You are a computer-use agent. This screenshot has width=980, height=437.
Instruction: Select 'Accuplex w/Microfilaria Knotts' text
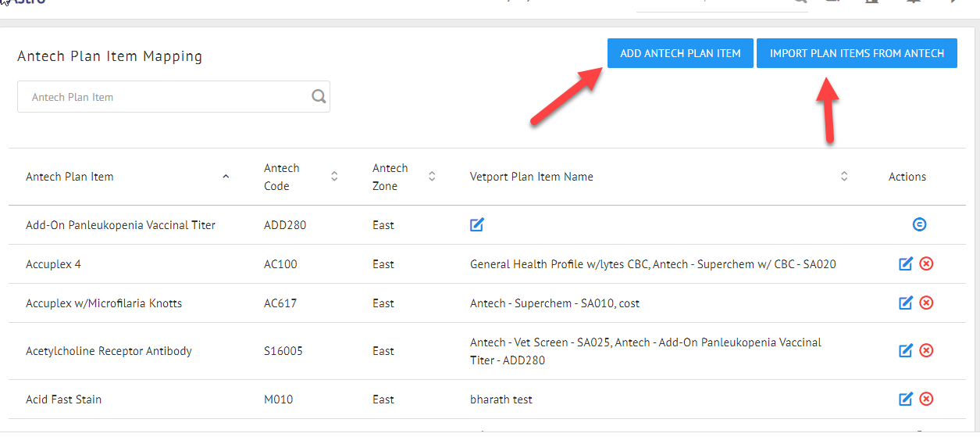click(104, 303)
